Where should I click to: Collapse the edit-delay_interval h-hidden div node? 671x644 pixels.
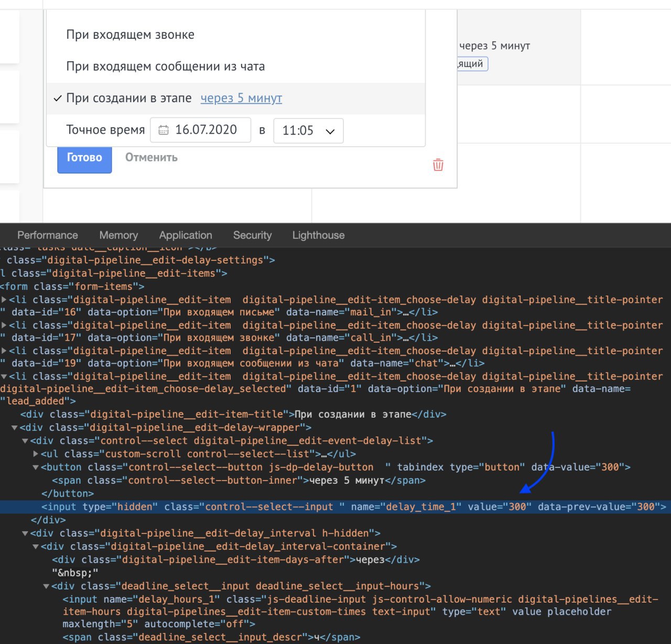(25, 533)
